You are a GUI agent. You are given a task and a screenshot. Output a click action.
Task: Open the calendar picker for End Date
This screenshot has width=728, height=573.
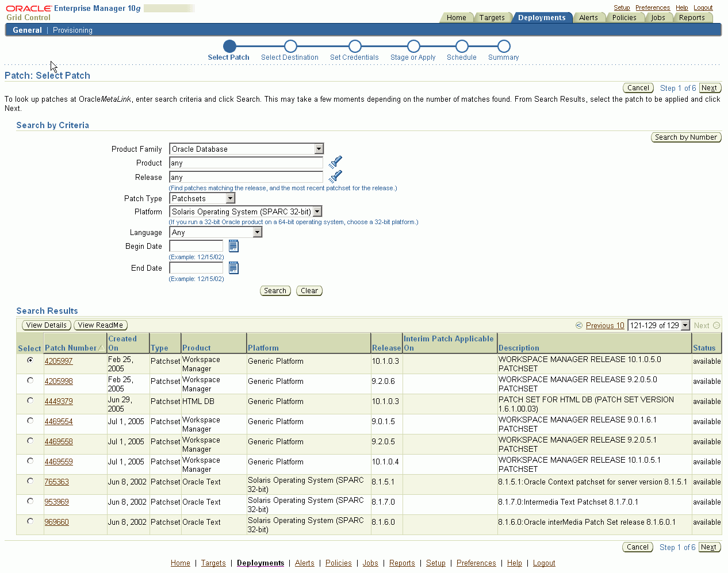(x=233, y=267)
